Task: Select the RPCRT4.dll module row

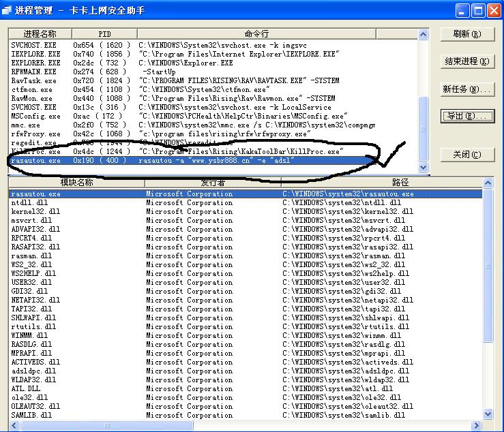Action: [246, 238]
